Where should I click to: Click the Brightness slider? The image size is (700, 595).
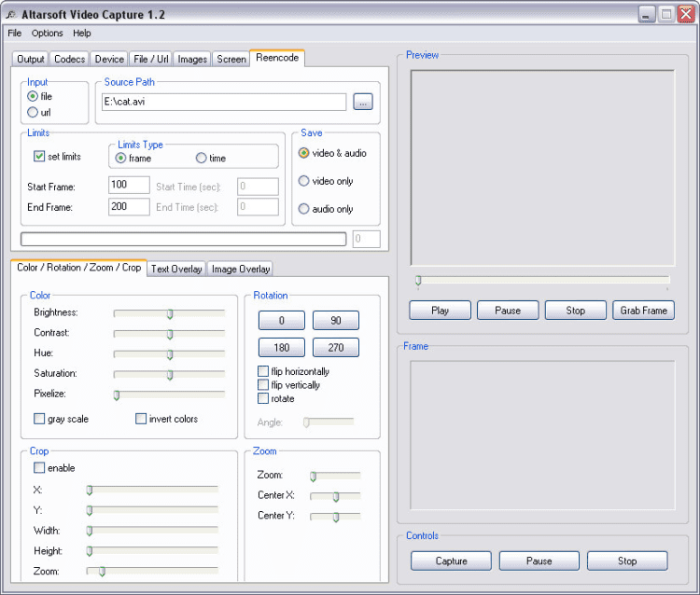point(169,313)
